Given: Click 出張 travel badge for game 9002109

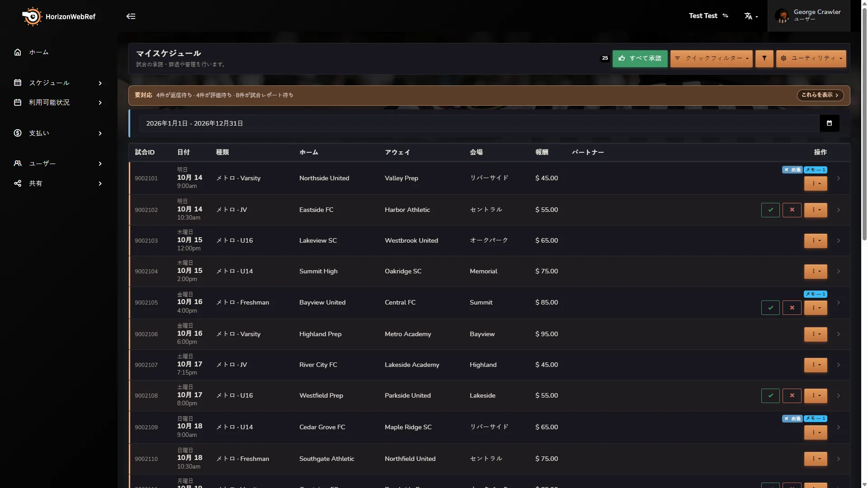Looking at the screenshot, I should (x=792, y=419).
